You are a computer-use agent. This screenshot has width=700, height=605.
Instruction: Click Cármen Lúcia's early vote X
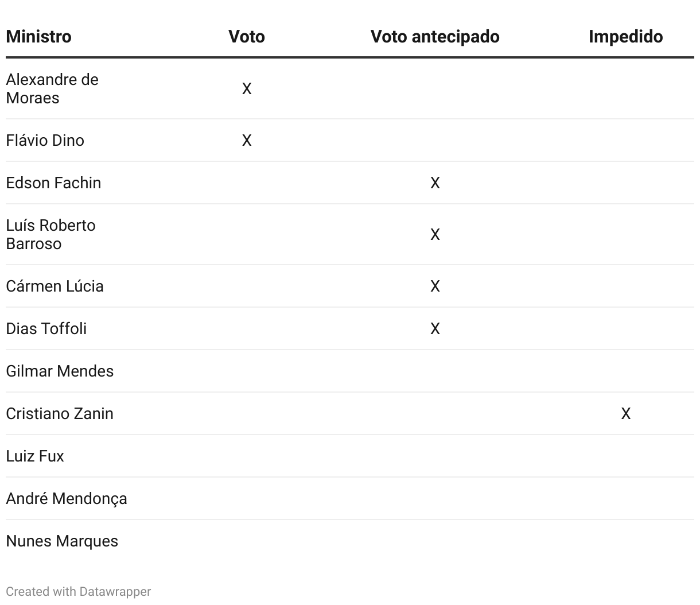[435, 286]
